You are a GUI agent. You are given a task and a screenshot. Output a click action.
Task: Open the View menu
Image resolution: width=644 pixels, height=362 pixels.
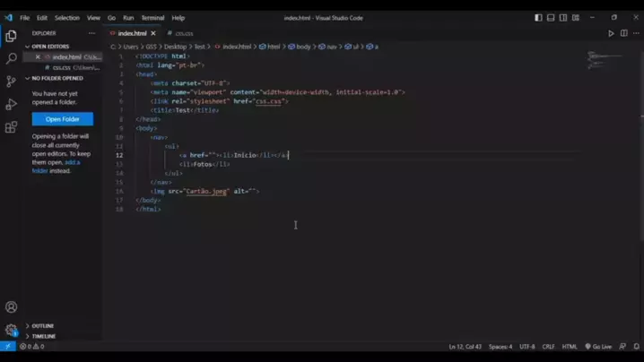93,18
